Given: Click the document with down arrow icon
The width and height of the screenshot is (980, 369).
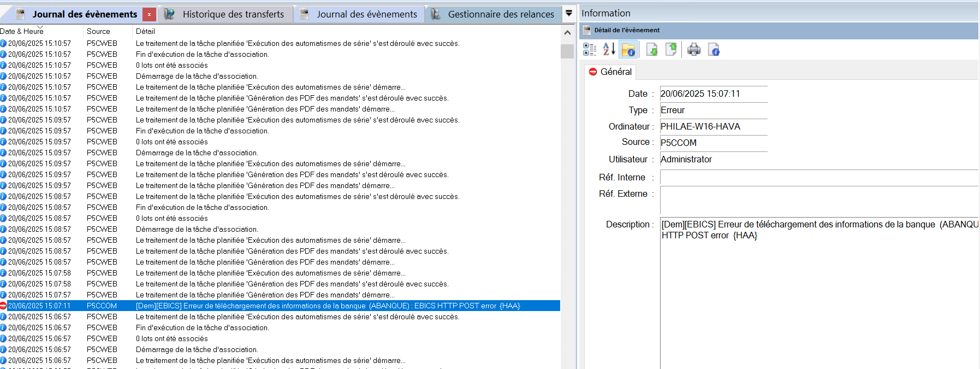Looking at the screenshot, I should coord(652,50).
